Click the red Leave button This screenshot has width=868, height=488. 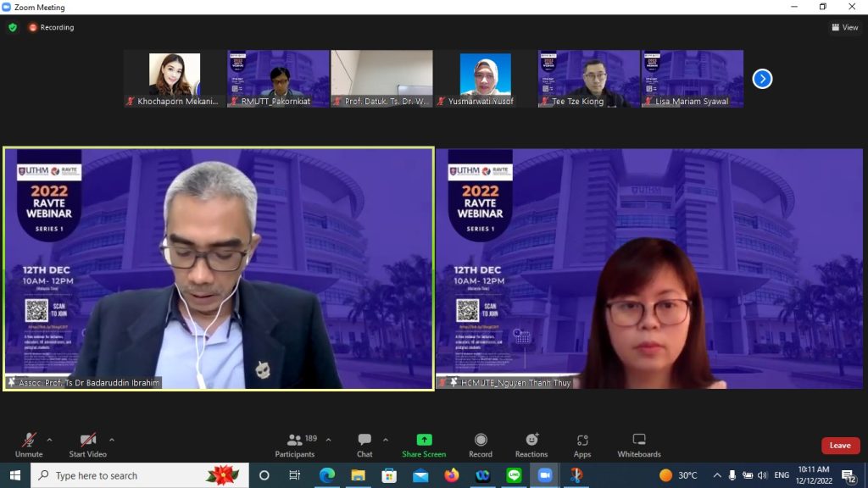(840, 446)
